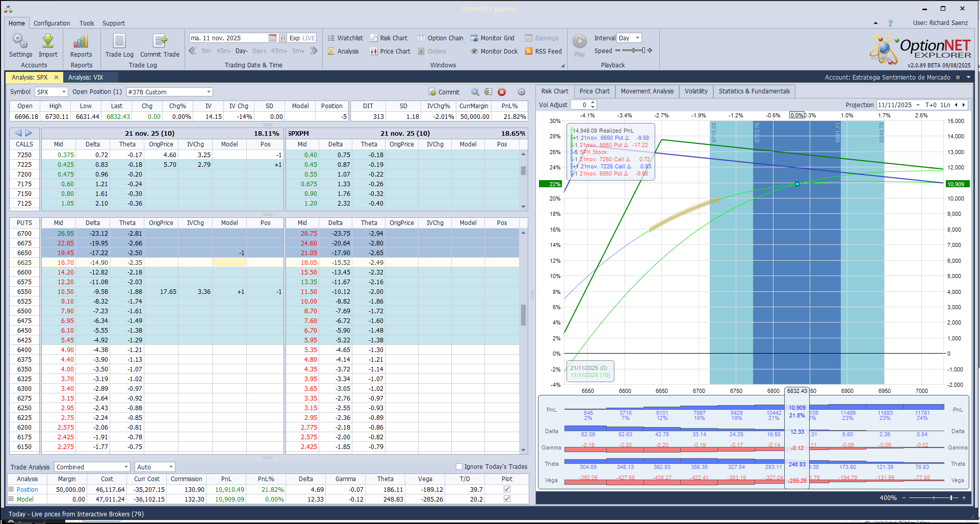Viewport: 980px width, 524px height.
Task: Open the #378 Custom position dropdown
Action: click(209, 92)
